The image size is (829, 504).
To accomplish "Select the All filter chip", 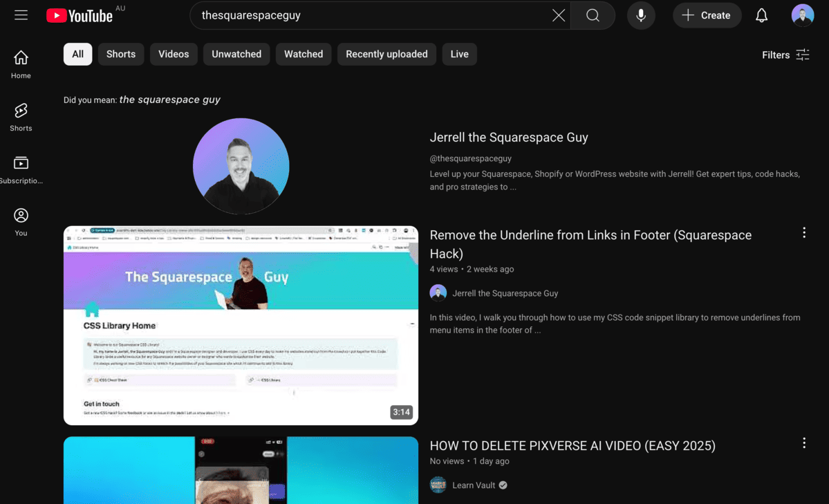I will pyautogui.click(x=77, y=54).
